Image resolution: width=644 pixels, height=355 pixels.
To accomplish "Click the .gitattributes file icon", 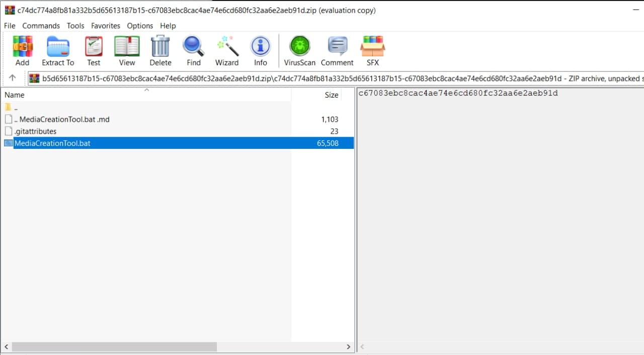I will point(8,131).
